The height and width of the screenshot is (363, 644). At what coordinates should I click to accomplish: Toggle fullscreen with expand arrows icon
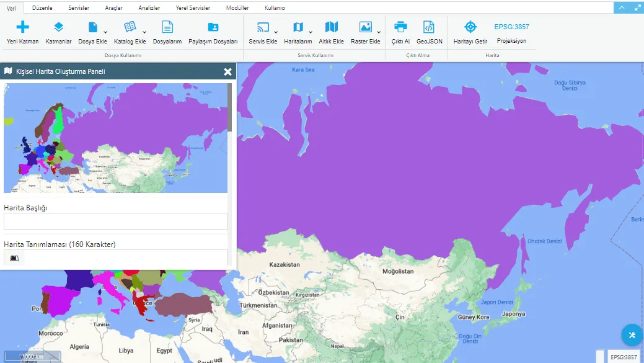coord(637,7)
